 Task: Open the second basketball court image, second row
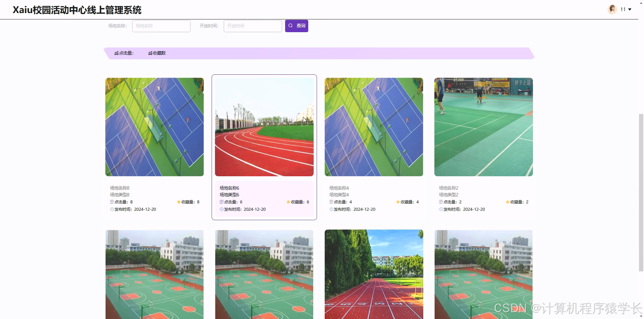264,274
